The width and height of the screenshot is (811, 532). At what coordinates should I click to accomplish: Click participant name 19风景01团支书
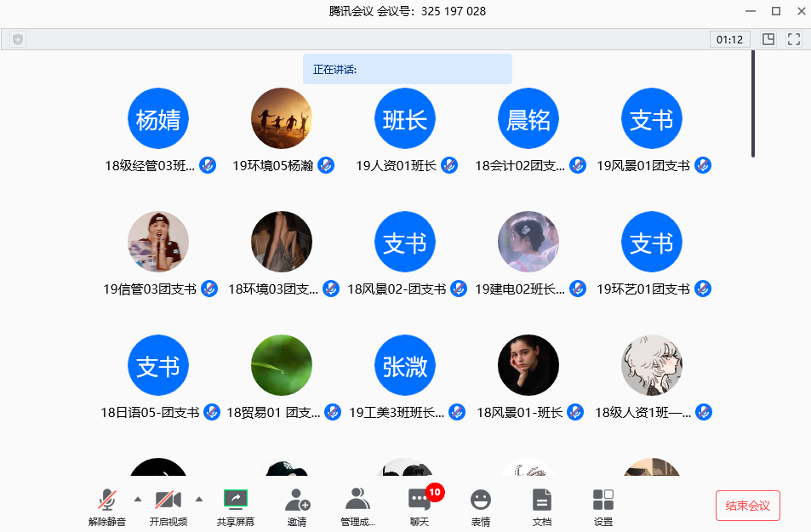[x=643, y=166]
